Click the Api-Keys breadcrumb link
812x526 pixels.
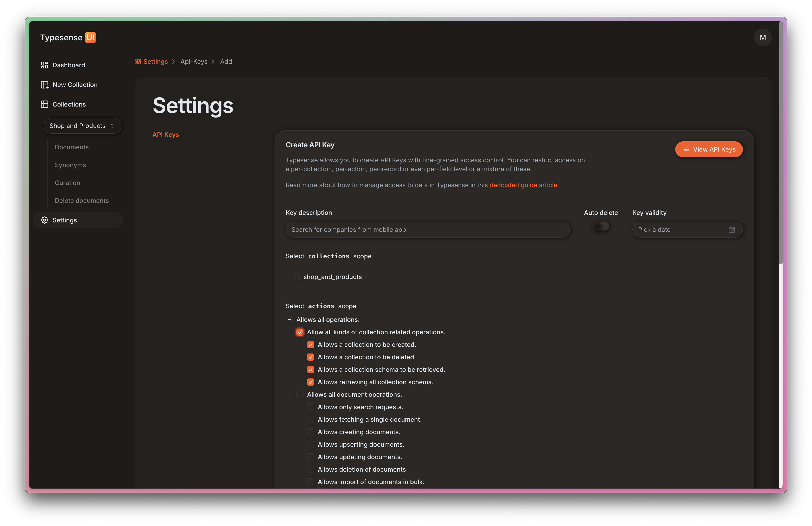[x=194, y=62]
